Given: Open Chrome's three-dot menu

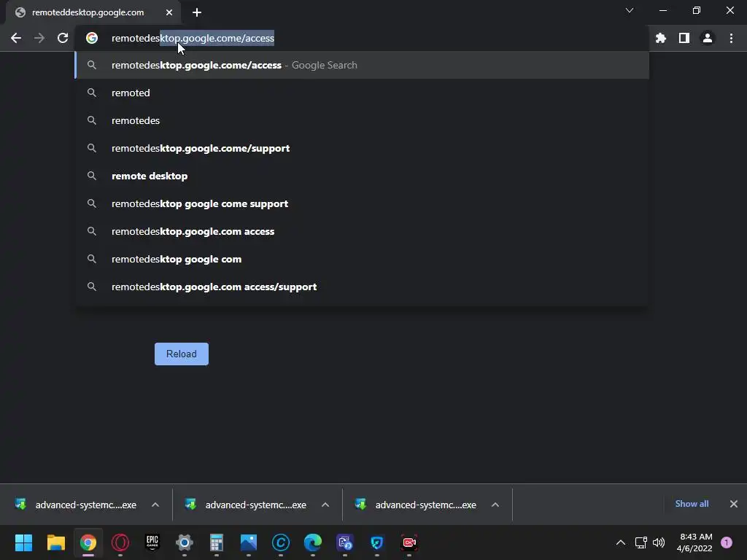Looking at the screenshot, I should (x=731, y=38).
